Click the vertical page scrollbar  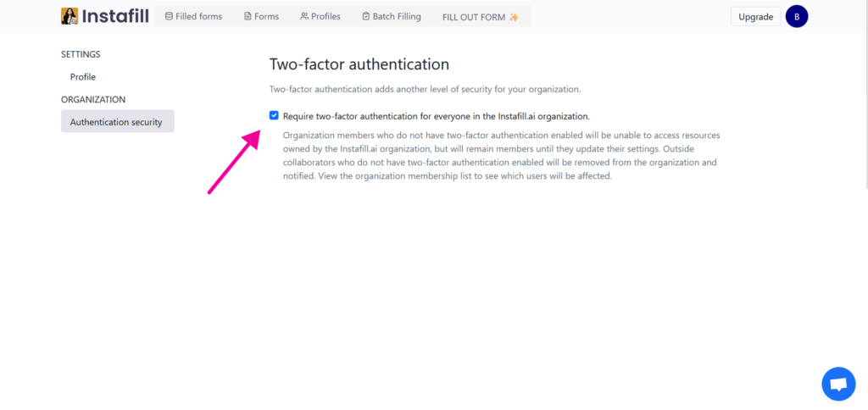pyautogui.click(x=865, y=111)
